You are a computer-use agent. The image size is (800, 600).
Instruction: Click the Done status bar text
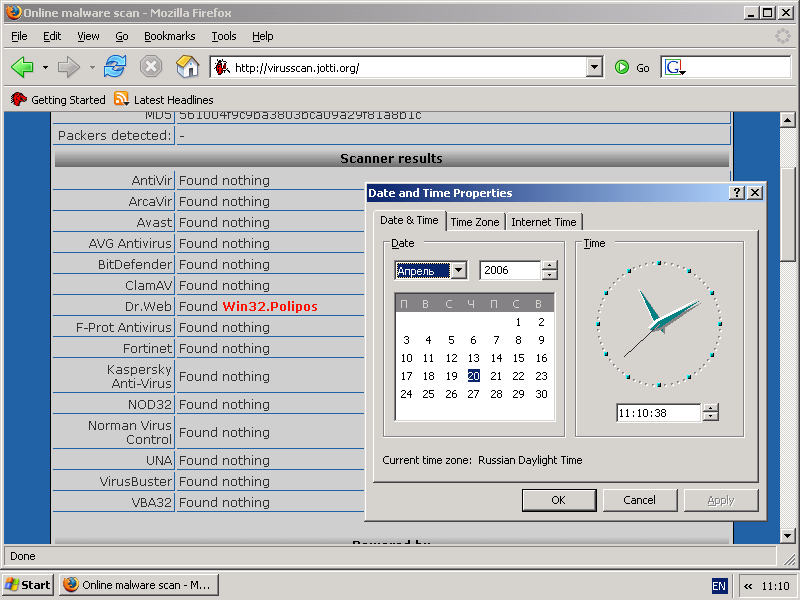pyautogui.click(x=23, y=556)
